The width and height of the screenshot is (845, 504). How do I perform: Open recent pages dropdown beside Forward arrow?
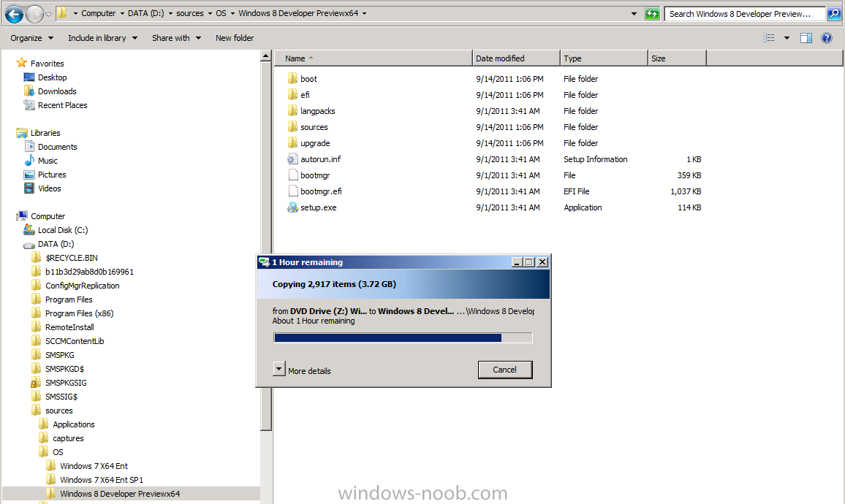point(48,14)
